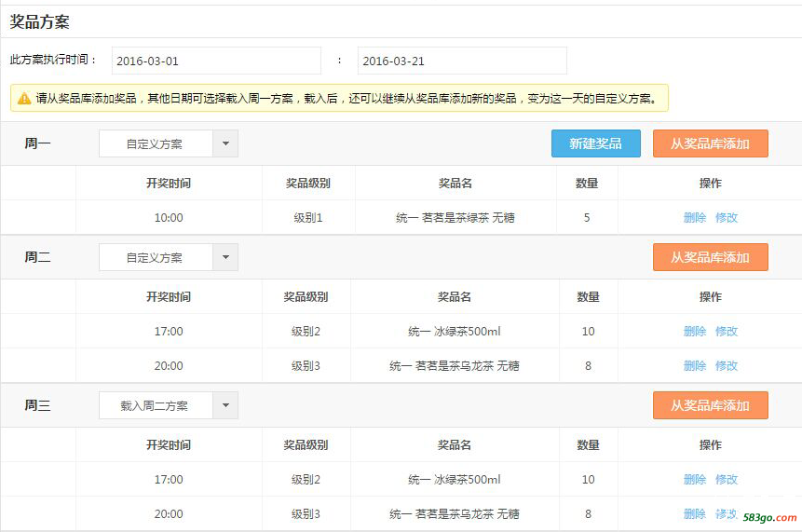Image resolution: width=802 pixels, height=532 pixels.
Task: Click 级别2 cell in 周三 table
Action: coord(306,479)
